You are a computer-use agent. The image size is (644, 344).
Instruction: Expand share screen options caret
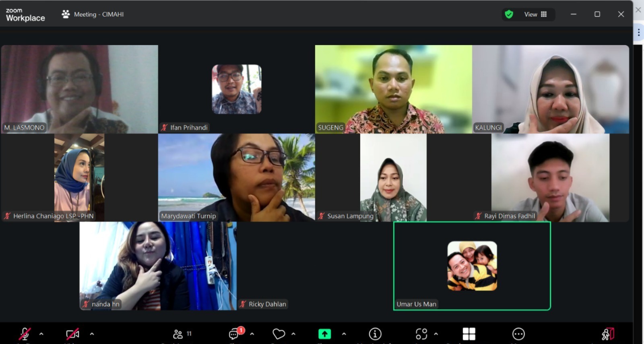point(344,334)
